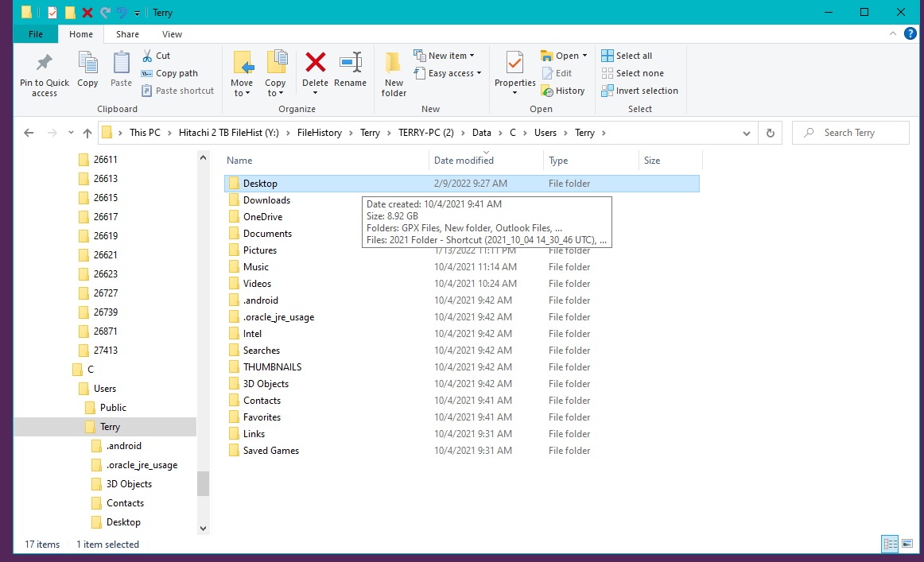Open the Easy access dropdown

pos(448,73)
